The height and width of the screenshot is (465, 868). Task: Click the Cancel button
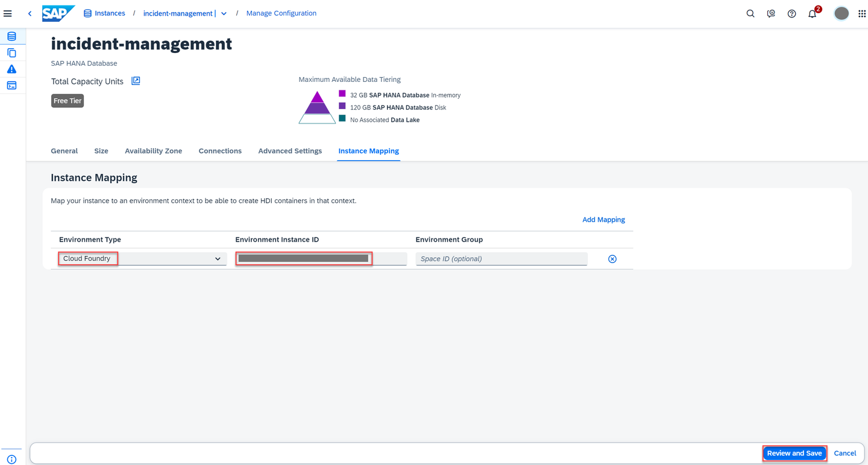coord(844,453)
